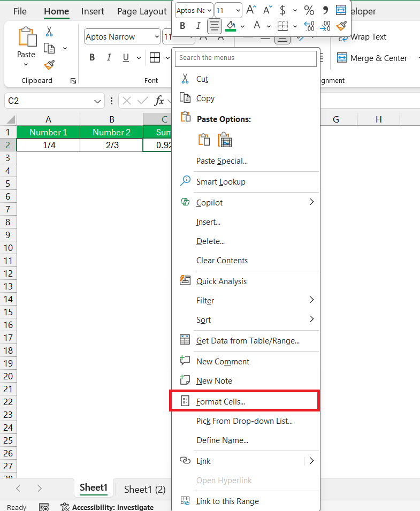Toggle Italic in the mini toolbar

[198, 26]
